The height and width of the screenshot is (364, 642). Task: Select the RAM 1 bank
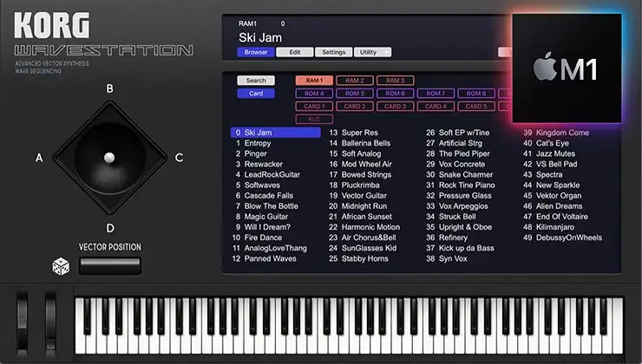click(314, 81)
